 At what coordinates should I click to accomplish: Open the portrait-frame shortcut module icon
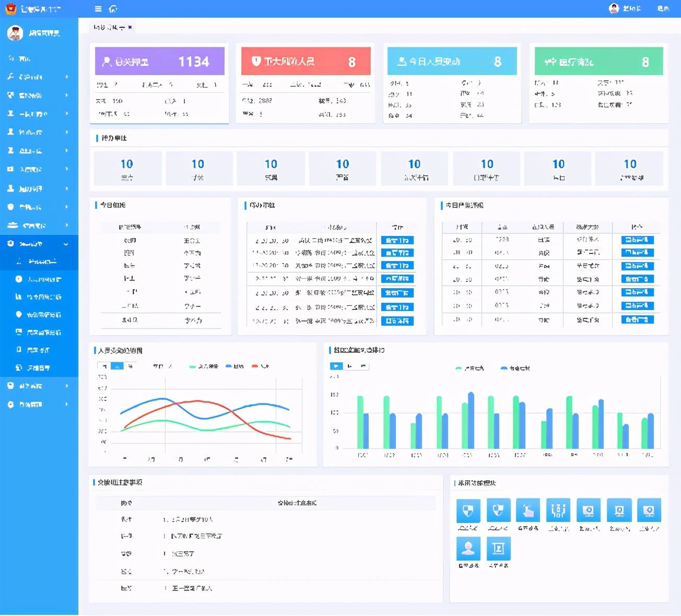[x=498, y=548]
